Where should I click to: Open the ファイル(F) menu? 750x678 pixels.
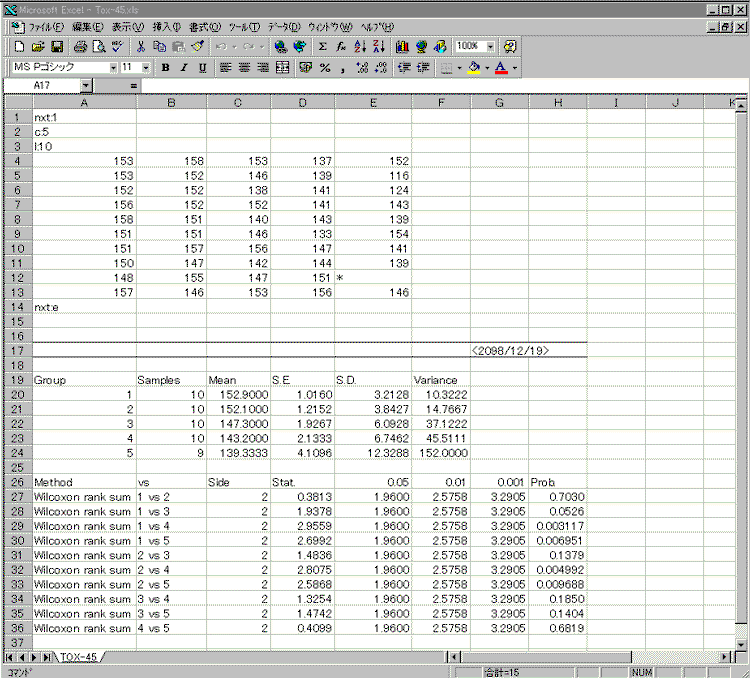tap(46, 26)
